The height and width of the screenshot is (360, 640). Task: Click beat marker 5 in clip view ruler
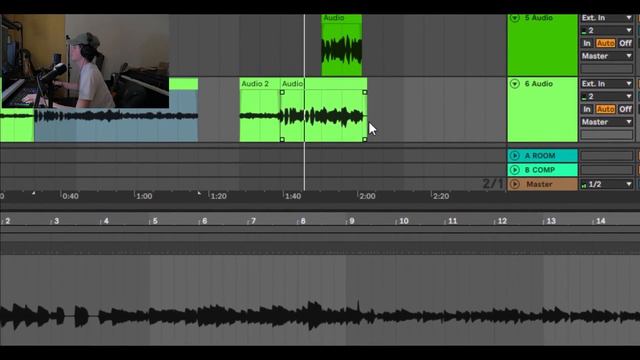155,221
